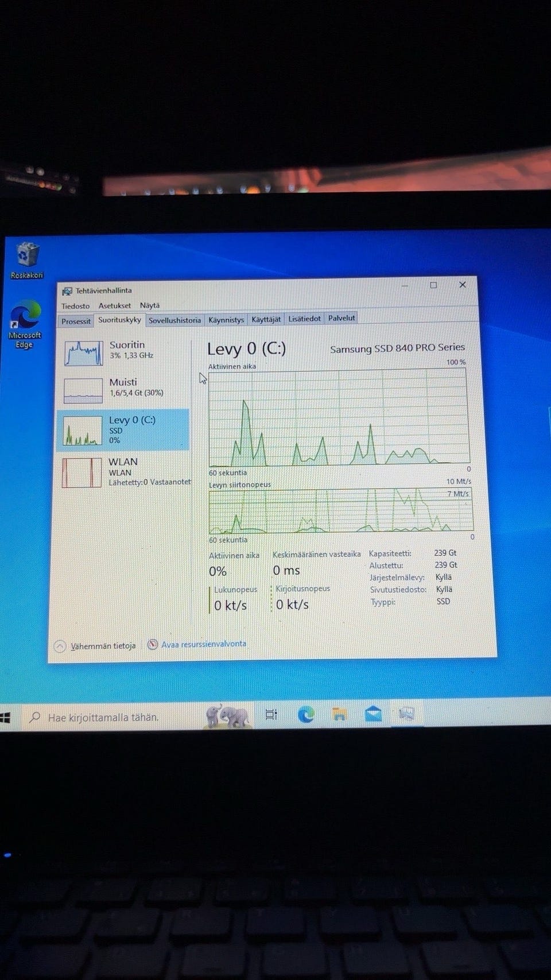Click the taskbar search magnifier icon
The width and height of the screenshot is (551, 980).
click(35, 717)
